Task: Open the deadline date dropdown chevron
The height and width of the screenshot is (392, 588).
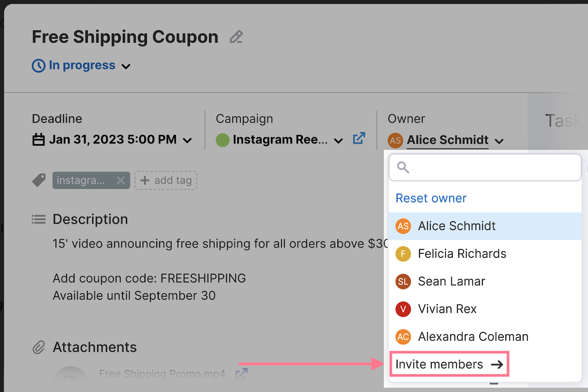Action: coord(187,140)
